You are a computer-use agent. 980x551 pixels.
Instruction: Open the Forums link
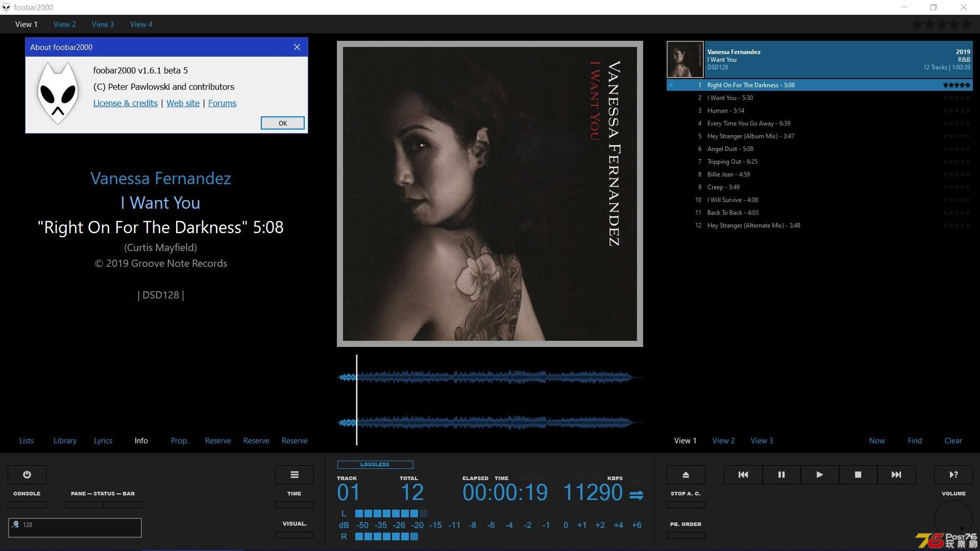222,103
